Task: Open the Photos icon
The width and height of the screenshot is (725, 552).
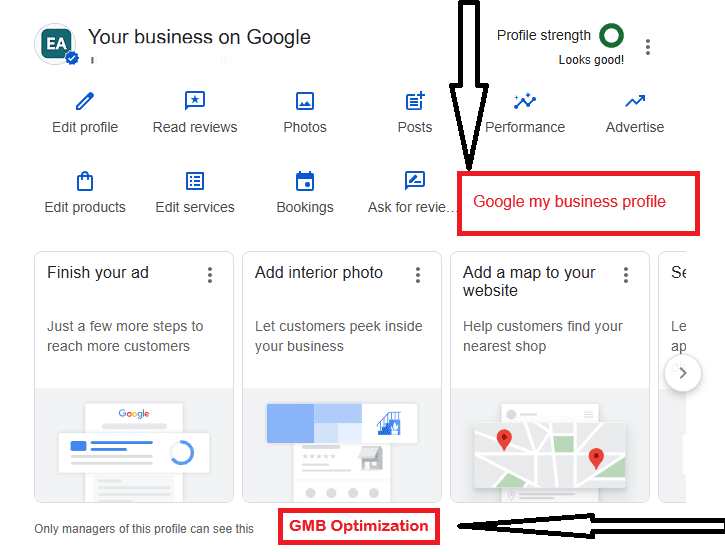Action: [305, 101]
